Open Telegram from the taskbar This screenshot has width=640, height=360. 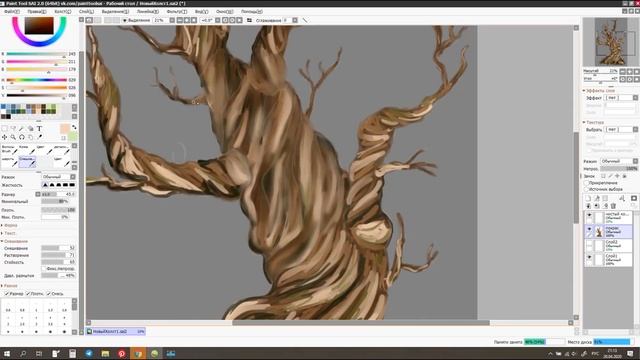click(x=89, y=353)
